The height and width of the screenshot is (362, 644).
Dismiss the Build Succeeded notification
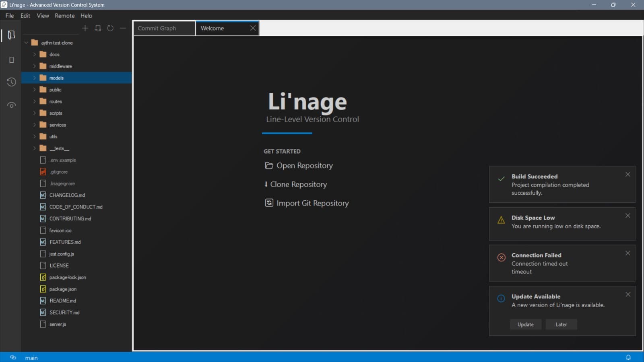pyautogui.click(x=627, y=174)
